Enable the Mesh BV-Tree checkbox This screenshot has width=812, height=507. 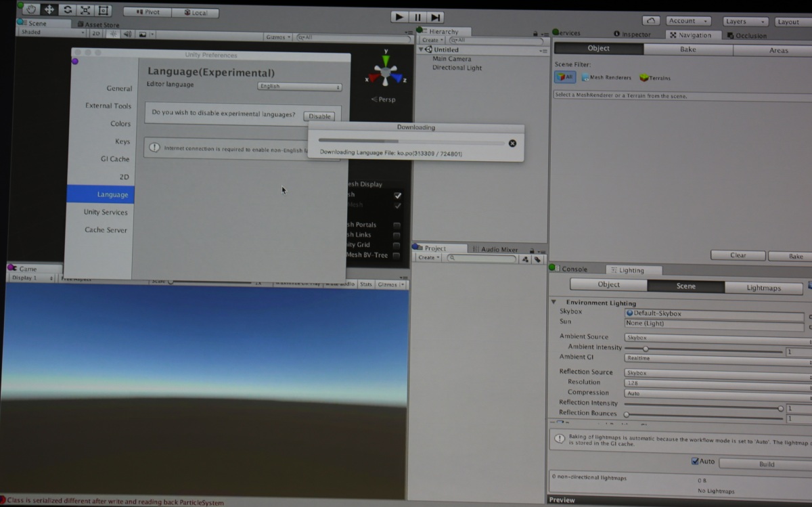tap(397, 255)
